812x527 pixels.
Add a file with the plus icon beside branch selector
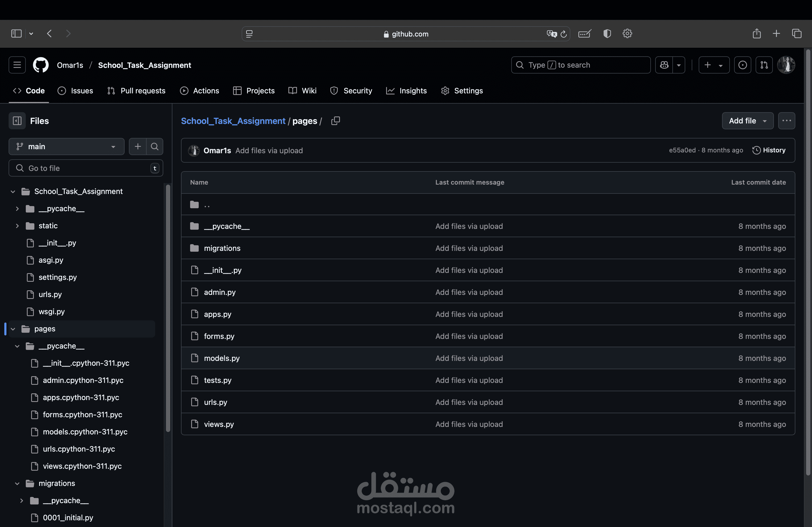[137, 147]
